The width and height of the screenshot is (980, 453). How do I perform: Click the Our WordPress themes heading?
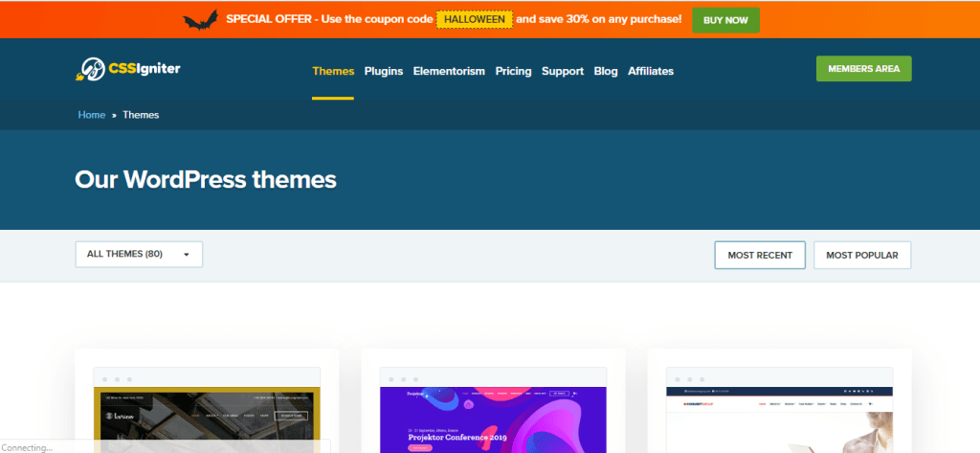point(206,180)
